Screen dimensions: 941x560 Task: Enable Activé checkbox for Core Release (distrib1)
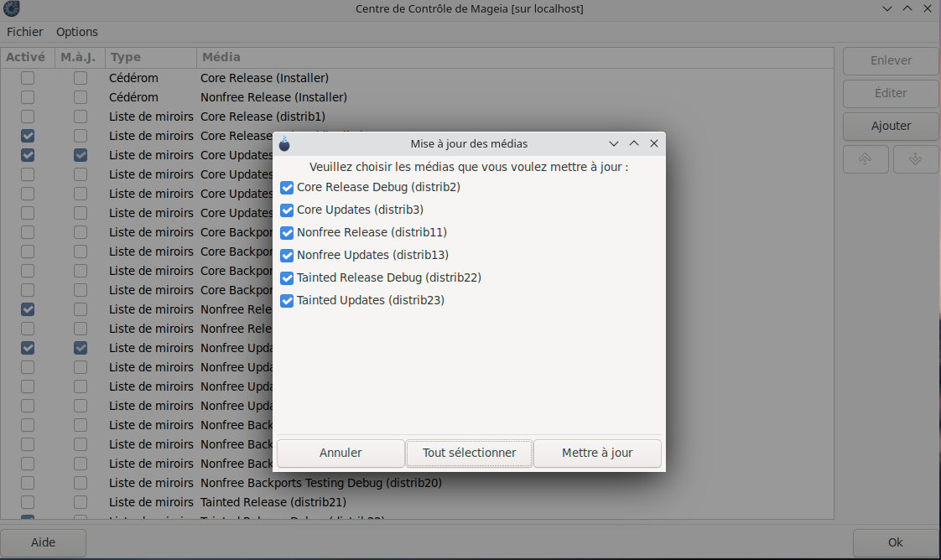tap(28, 117)
